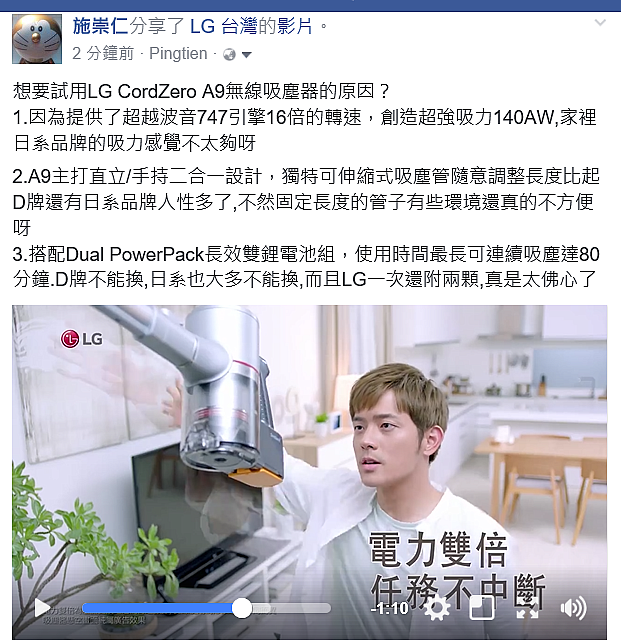Open audience privacy selector dropdown arrow
This screenshot has width=621, height=641.
click(246, 54)
